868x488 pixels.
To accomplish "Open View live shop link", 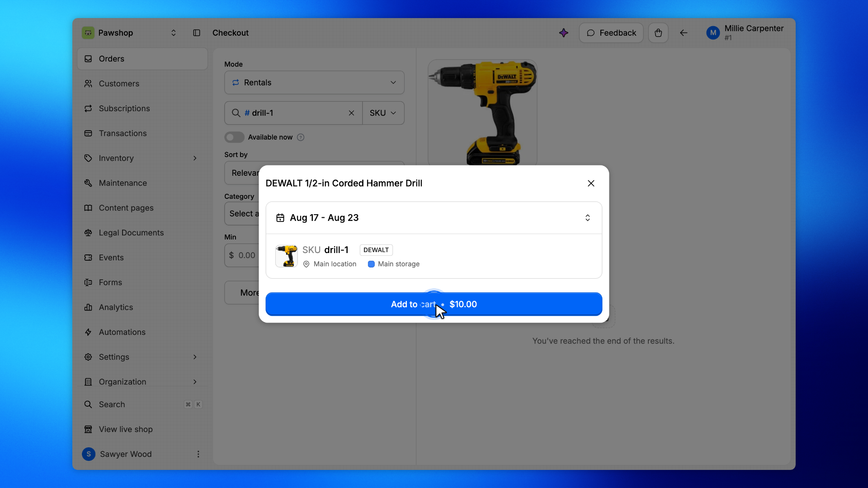I will (x=142, y=429).
